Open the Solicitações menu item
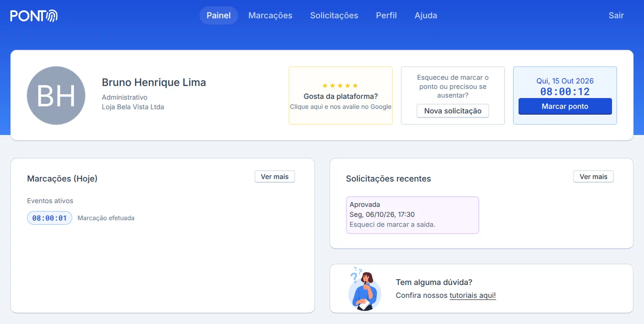This screenshot has height=324, width=644. pyautogui.click(x=334, y=15)
